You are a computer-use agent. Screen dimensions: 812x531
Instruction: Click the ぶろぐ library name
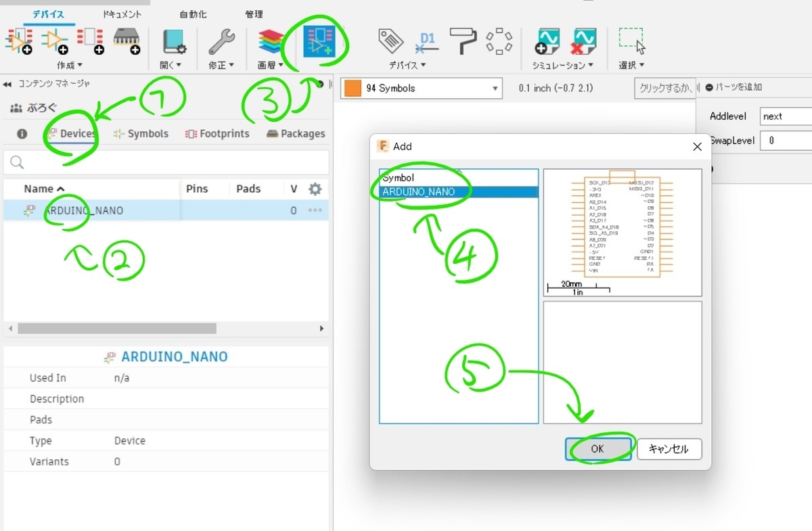coord(42,108)
